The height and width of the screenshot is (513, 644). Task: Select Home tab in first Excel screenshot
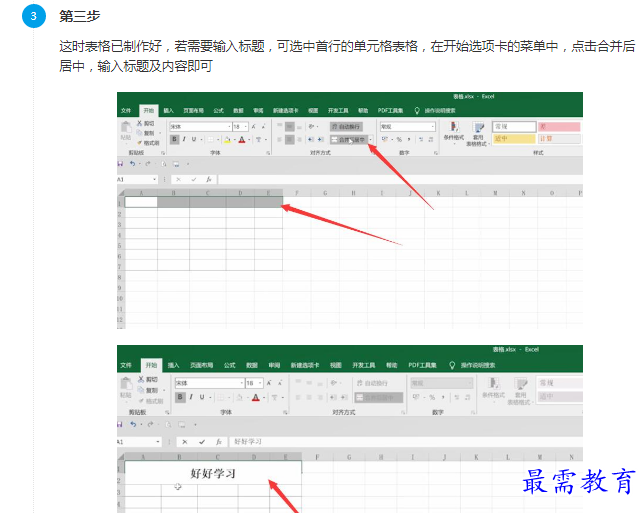tap(148, 110)
